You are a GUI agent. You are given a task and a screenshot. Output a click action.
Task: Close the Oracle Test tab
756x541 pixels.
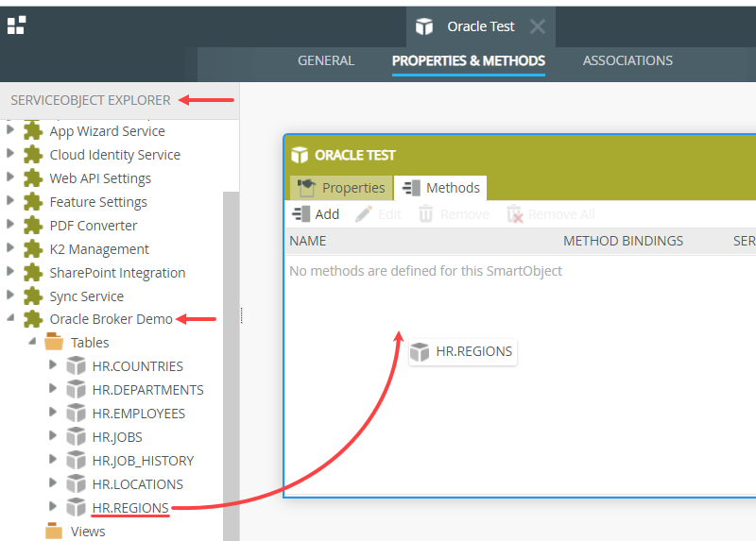tap(538, 26)
